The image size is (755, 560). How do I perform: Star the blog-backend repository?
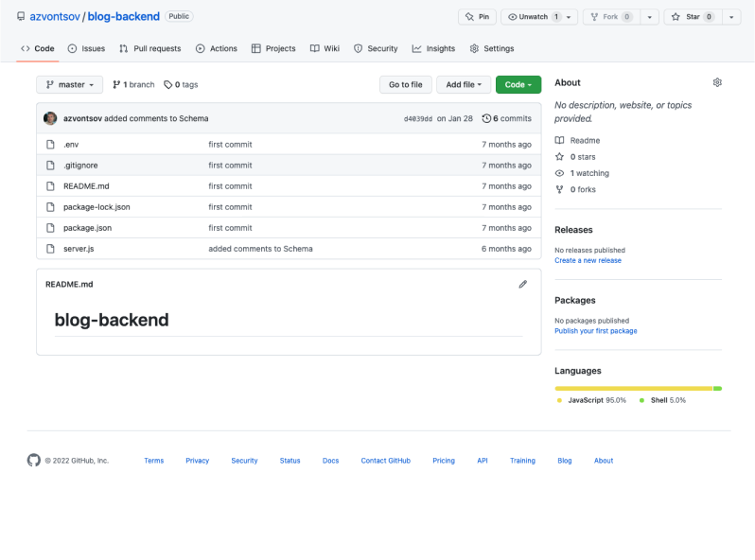[x=693, y=17]
